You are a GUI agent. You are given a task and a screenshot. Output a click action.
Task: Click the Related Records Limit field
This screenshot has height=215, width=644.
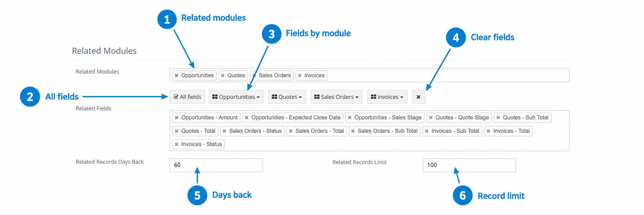[x=469, y=165]
